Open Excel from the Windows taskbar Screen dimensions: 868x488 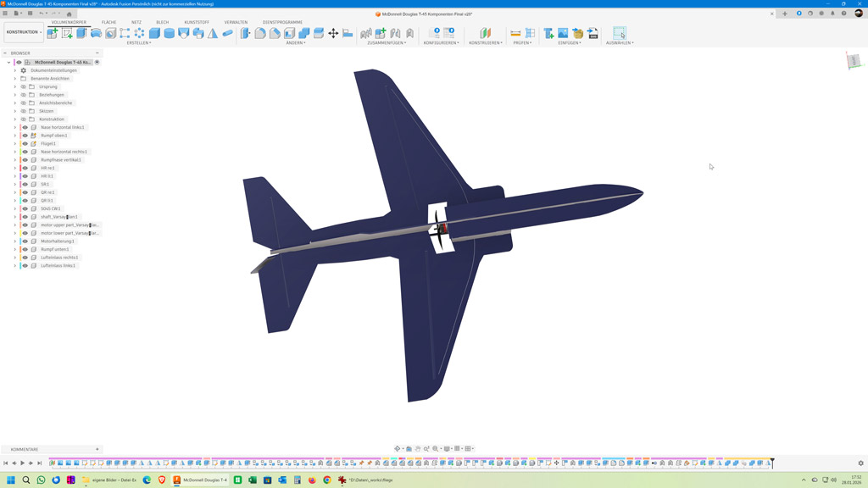(253, 480)
